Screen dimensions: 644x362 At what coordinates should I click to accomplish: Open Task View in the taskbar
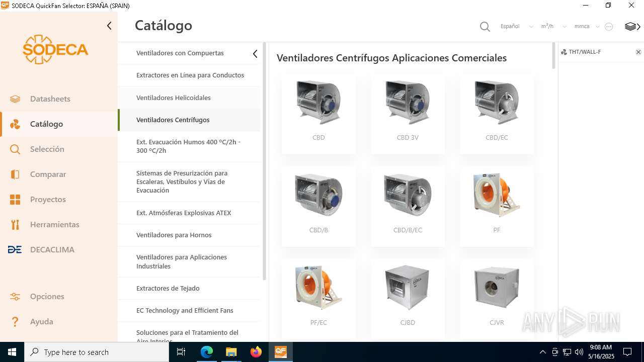point(181,352)
